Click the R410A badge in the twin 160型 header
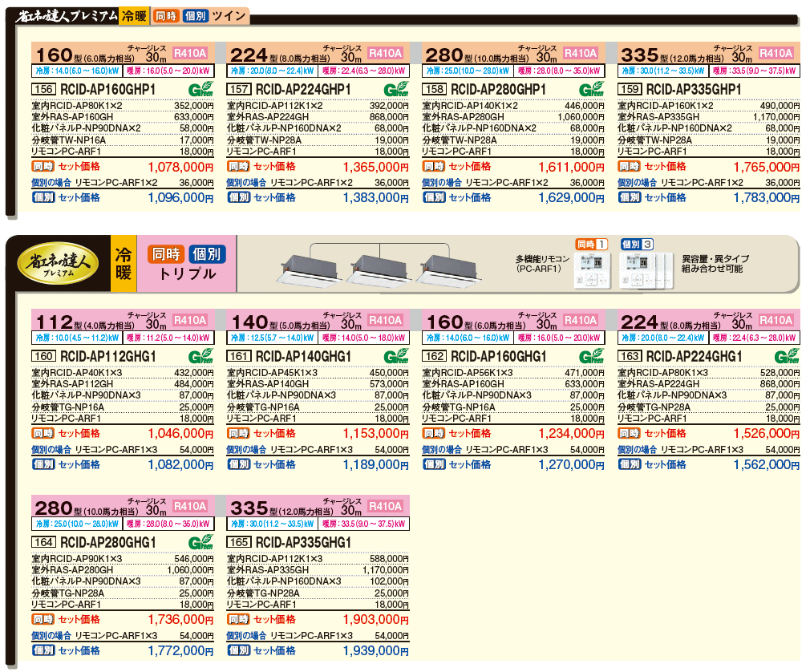 (x=190, y=53)
